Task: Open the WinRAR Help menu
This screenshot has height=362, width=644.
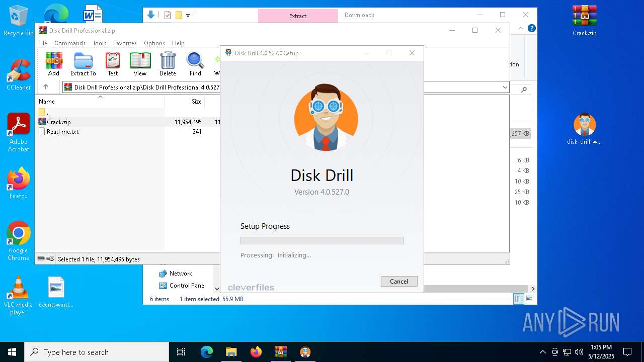Action: pyautogui.click(x=178, y=43)
